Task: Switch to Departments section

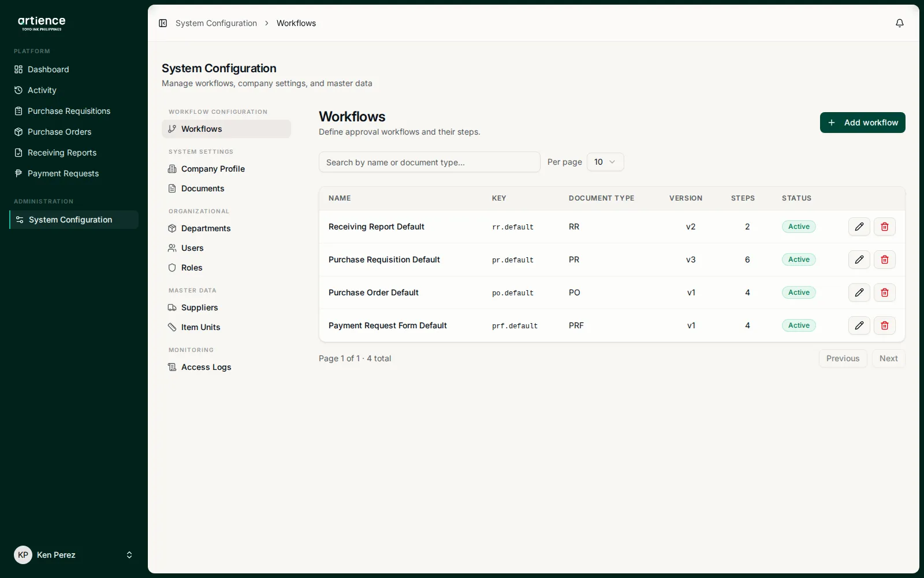Action: click(x=226, y=228)
